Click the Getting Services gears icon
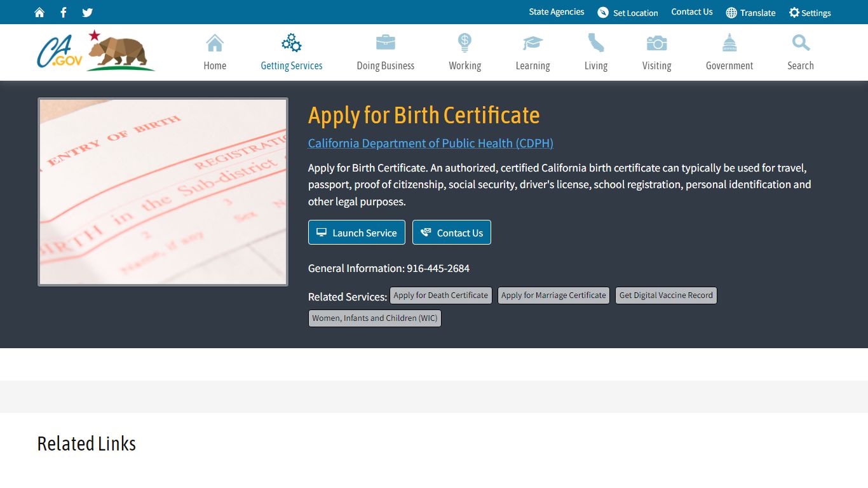868x488 pixels. point(292,43)
